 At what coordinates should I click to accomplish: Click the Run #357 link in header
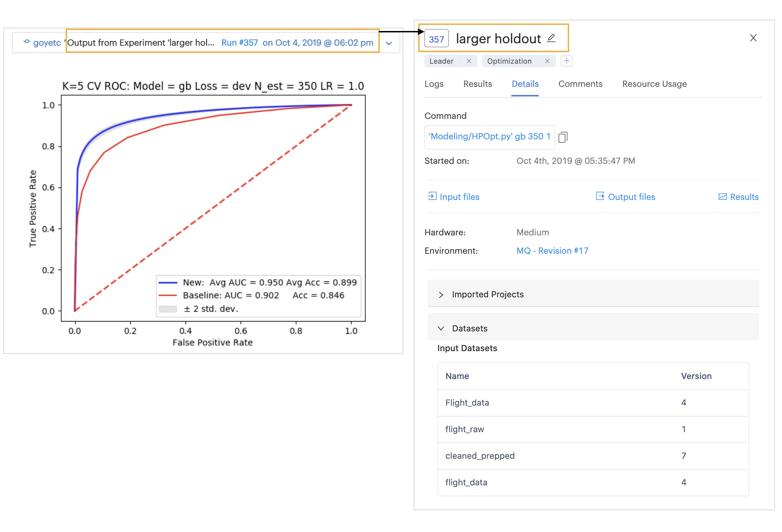pyautogui.click(x=239, y=43)
